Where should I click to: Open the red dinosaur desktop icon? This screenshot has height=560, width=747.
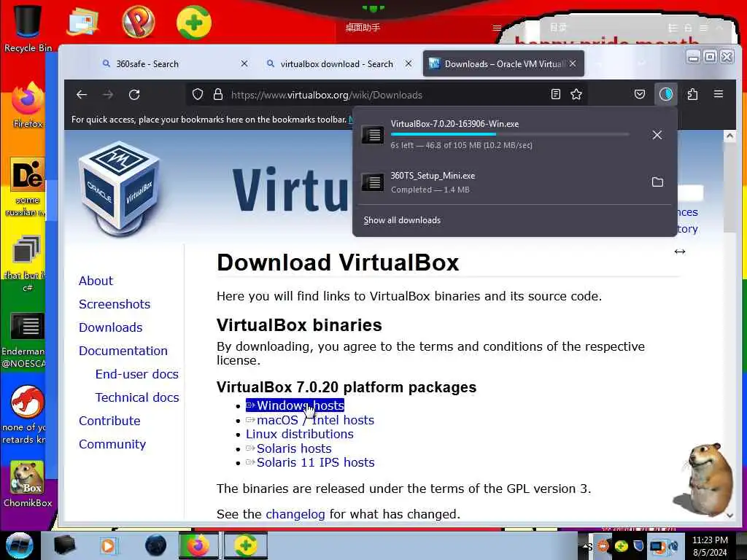tap(27, 414)
